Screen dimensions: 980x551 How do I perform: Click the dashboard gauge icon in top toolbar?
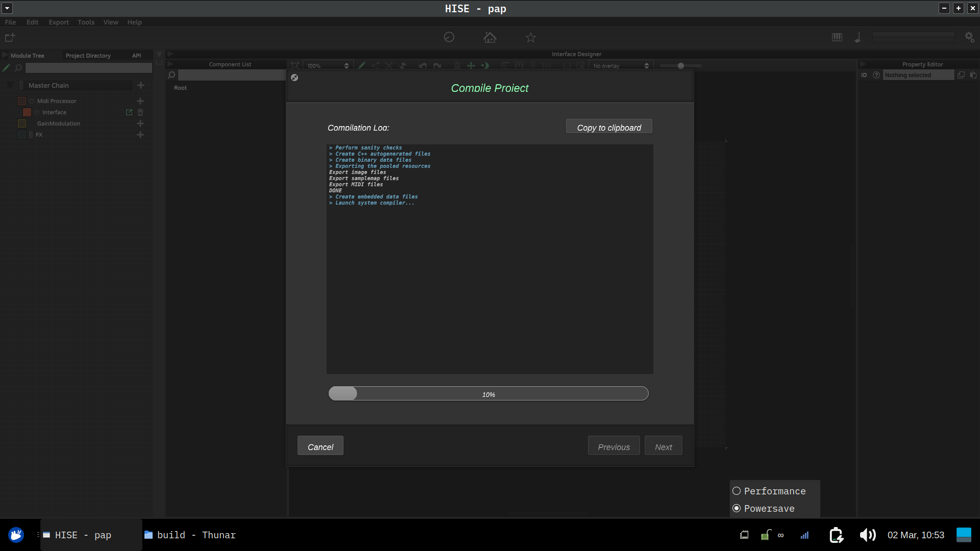pyautogui.click(x=449, y=37)
